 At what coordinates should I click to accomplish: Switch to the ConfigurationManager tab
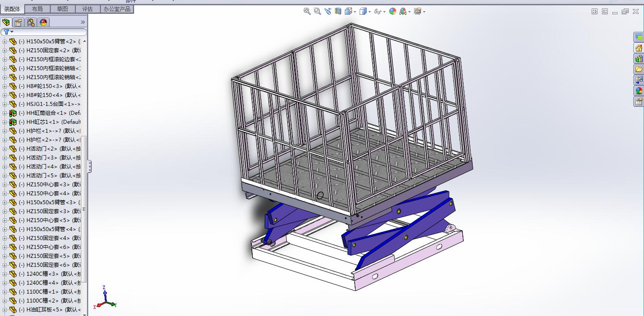point(31,22)
